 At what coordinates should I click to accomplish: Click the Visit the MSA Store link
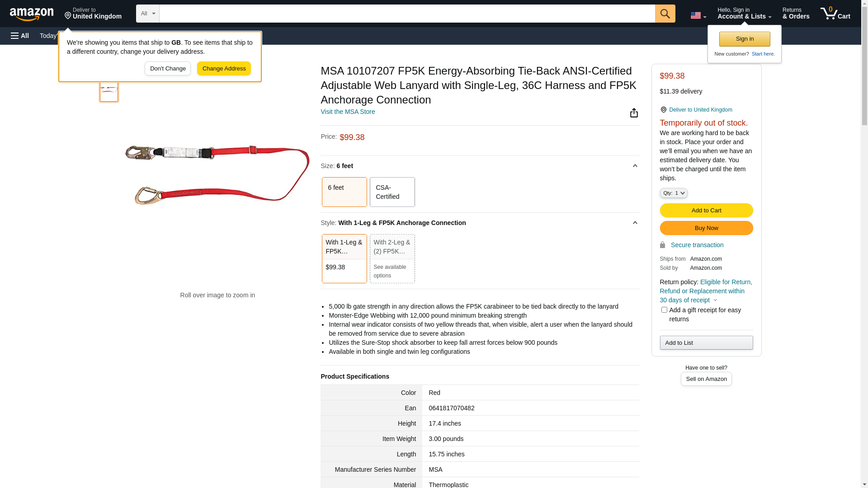pos(348,112)
